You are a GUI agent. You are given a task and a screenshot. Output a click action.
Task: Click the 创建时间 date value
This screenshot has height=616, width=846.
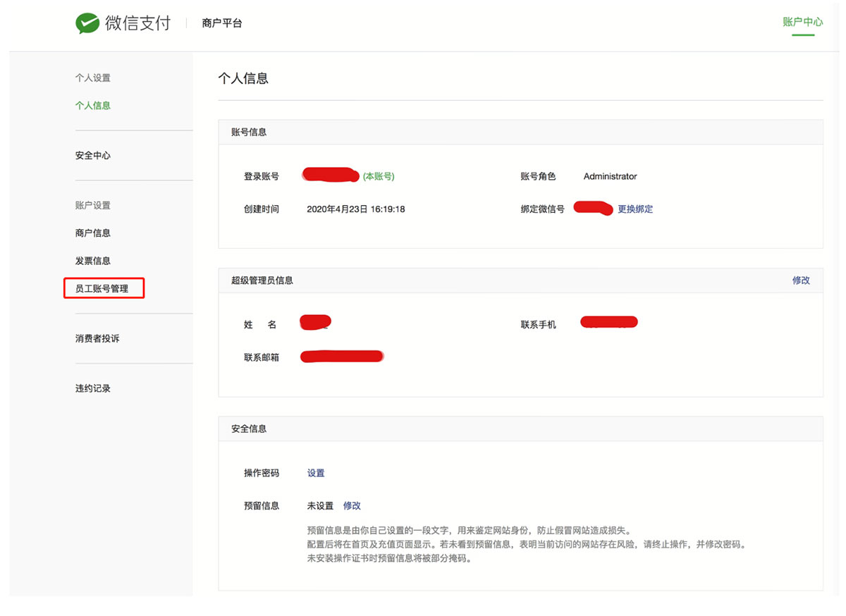click(355, 209)
